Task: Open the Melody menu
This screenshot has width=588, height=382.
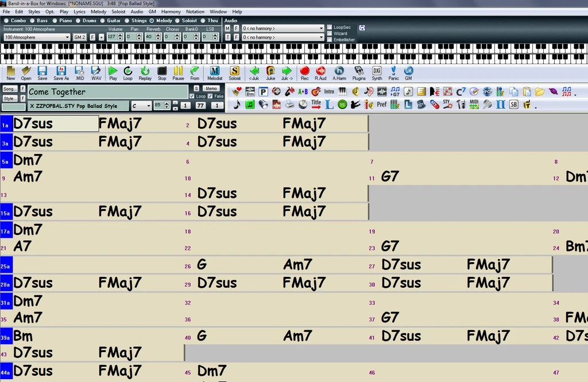Action: pyautogui.click(x=99, y=11)
